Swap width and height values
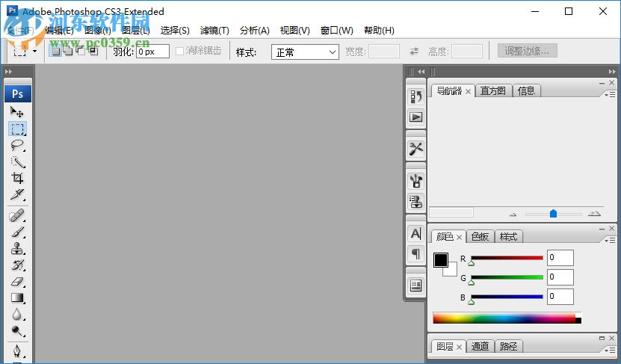 tap(414, 51)
